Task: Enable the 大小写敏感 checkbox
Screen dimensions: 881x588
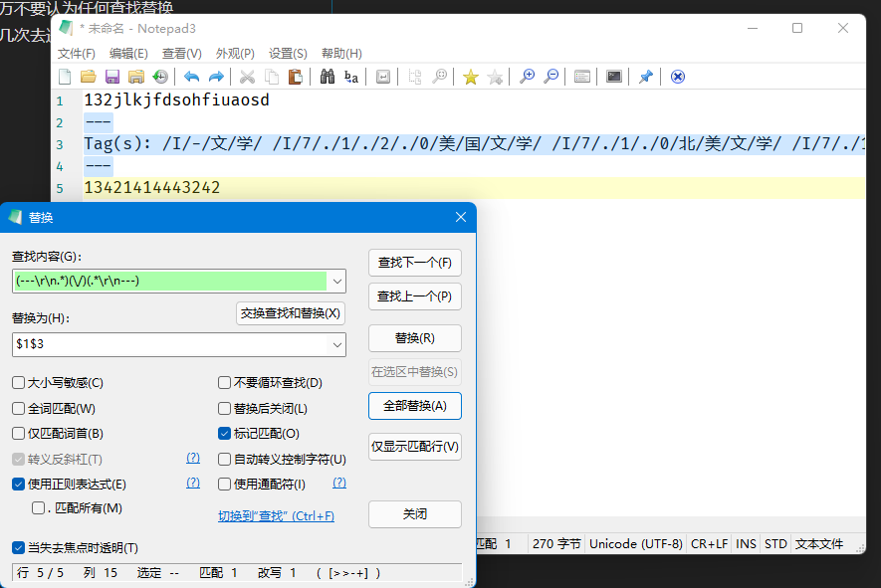Action: (19, 383)
